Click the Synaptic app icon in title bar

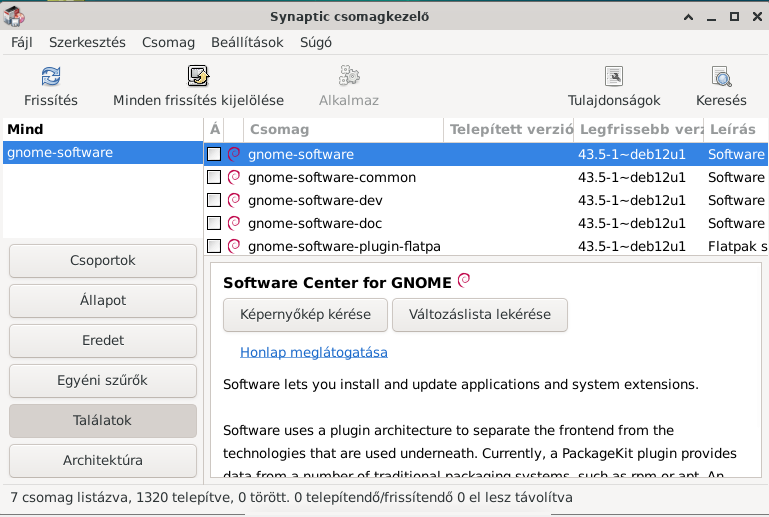14,16
